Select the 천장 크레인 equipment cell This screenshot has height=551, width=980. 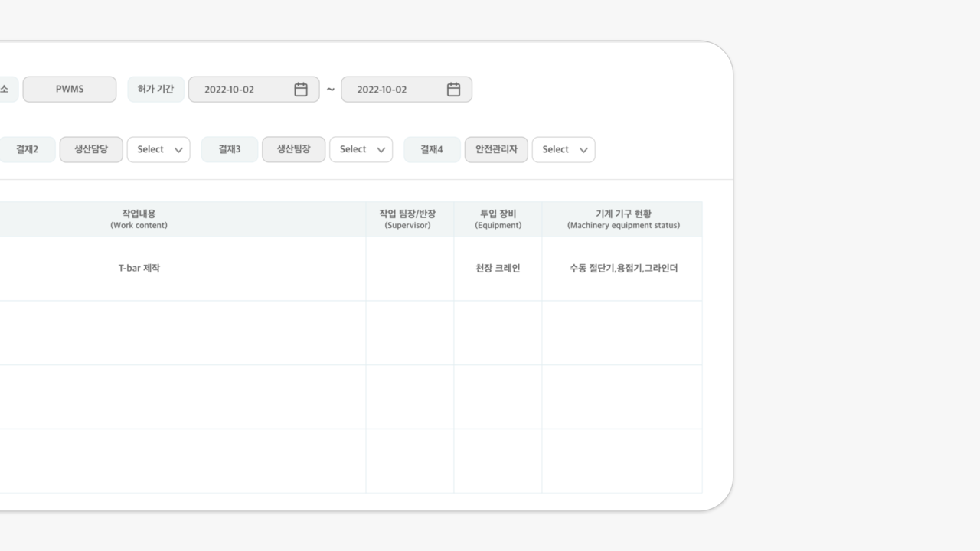(498, 269)
